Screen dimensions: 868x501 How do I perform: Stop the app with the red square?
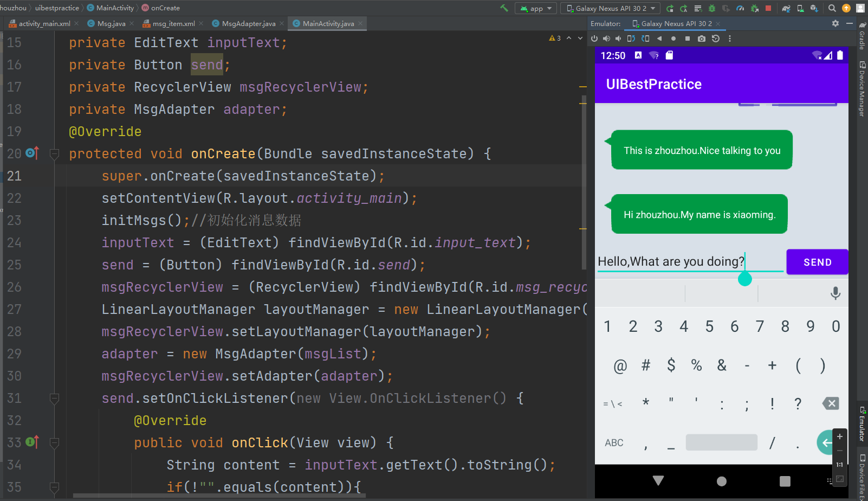pyautogui.click(x=768, y=8)
